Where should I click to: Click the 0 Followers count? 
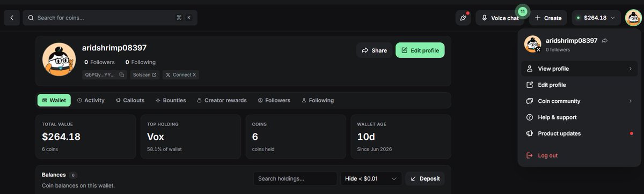click(99, 62)
